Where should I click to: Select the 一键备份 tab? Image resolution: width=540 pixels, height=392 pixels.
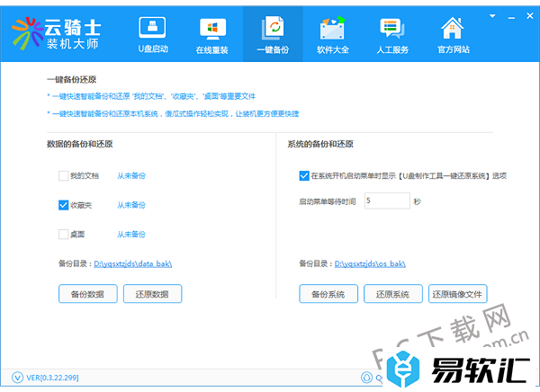pyautogui.click(x=273, y=34)
